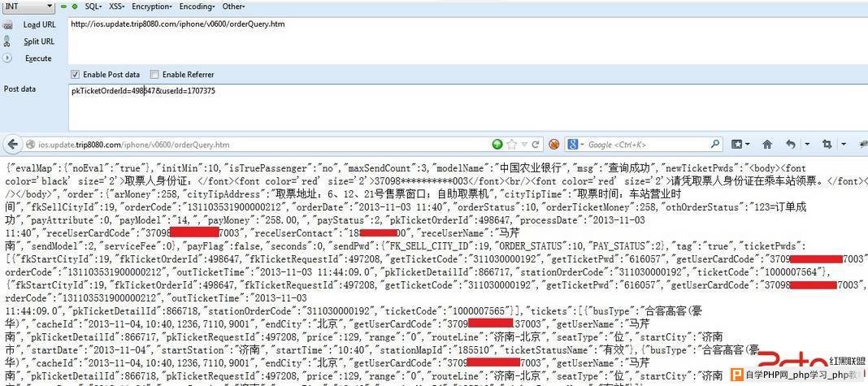Click the green go arrow in address bar
This screenshot has height=386, width=868.
pyautogui.click(x=497, y=144)
